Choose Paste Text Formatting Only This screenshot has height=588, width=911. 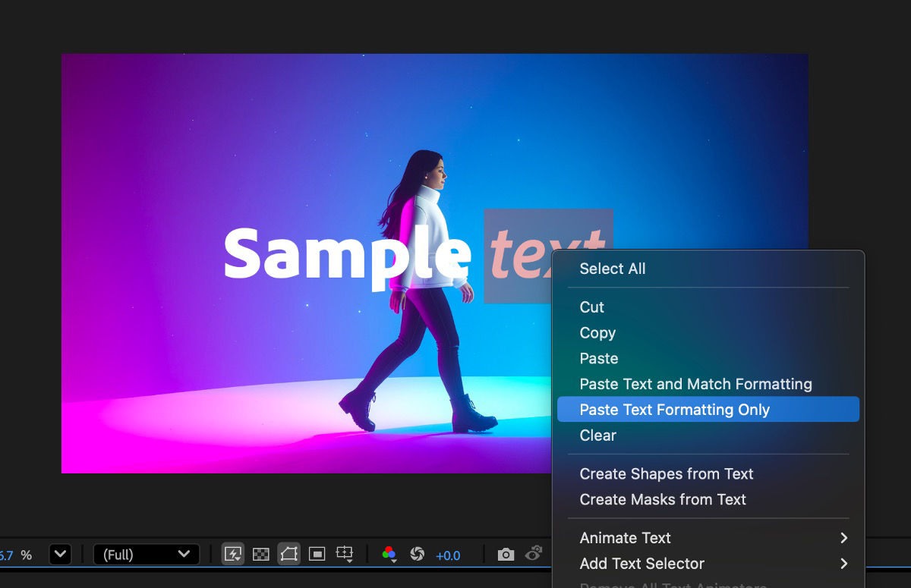[x=673, y=409]
